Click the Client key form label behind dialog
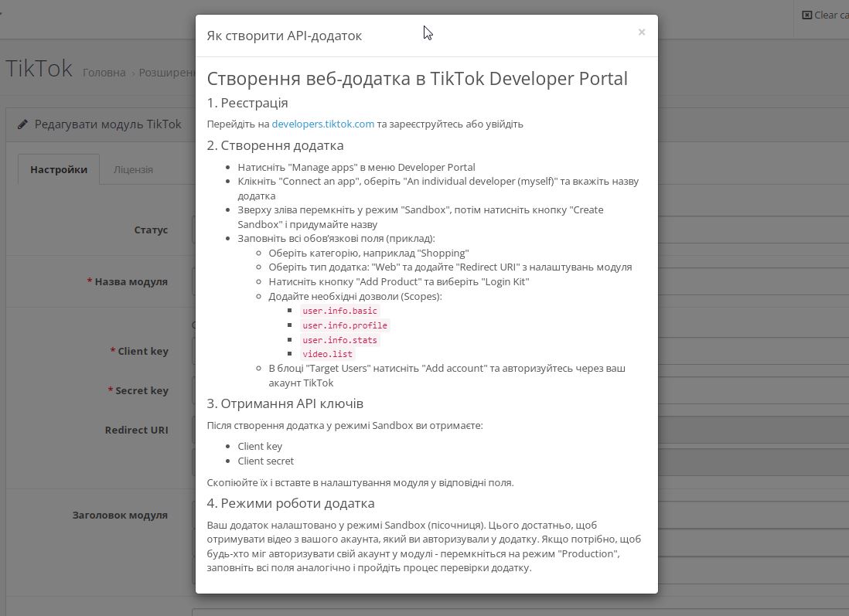The height and width of the screenshot is (616, 849). coord(143,352)
